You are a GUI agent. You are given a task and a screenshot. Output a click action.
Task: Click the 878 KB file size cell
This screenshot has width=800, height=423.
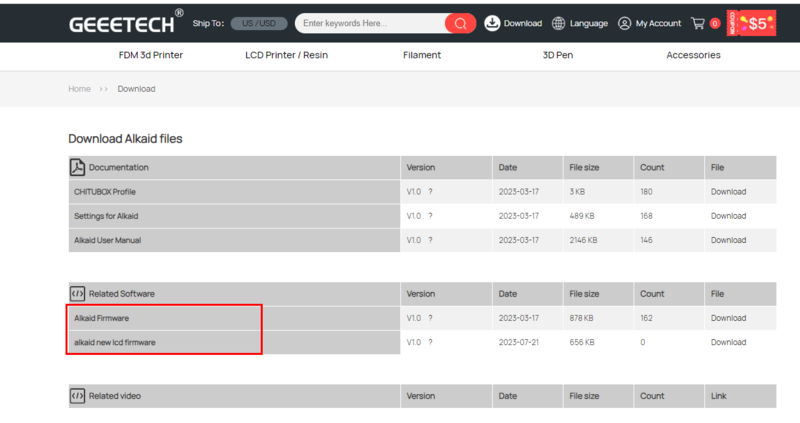point(581,318)
